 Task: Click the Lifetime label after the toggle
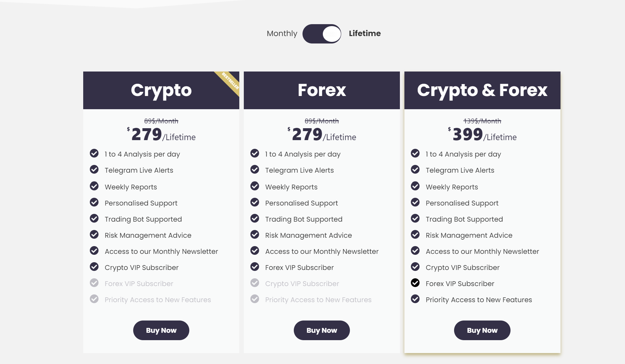point(365,34)
